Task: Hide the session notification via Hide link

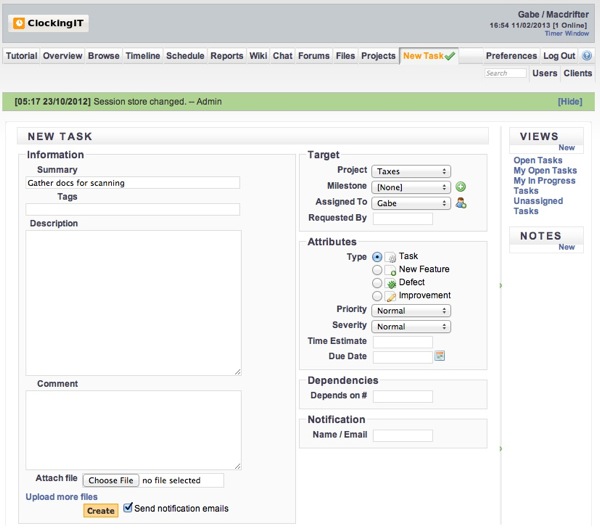Action: tap(569, 102)
